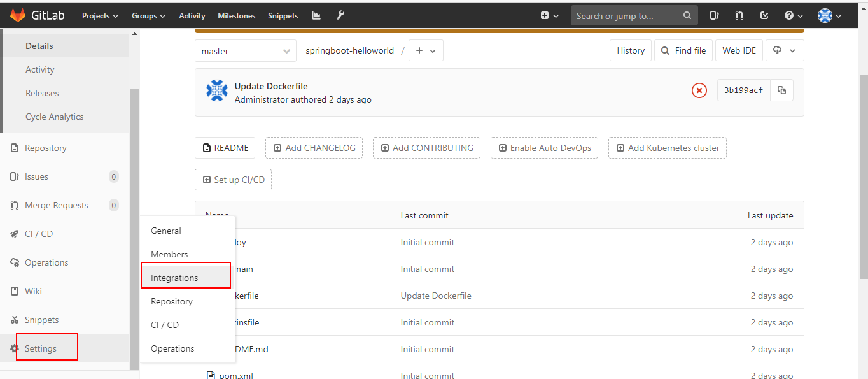Open the Projects dropdown in the navbar
The width and height of the screenshot is (868, 379).
pyautogui.click(x=101, y=16)
